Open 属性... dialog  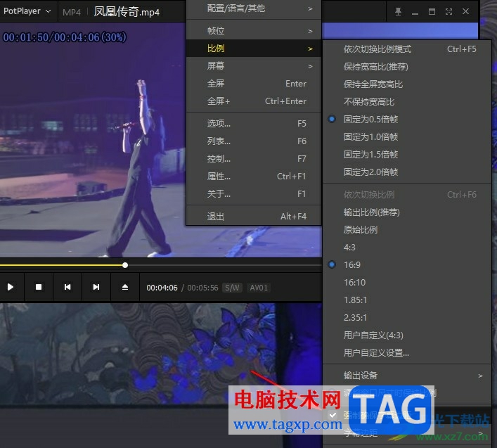click(x=254, y=177)
